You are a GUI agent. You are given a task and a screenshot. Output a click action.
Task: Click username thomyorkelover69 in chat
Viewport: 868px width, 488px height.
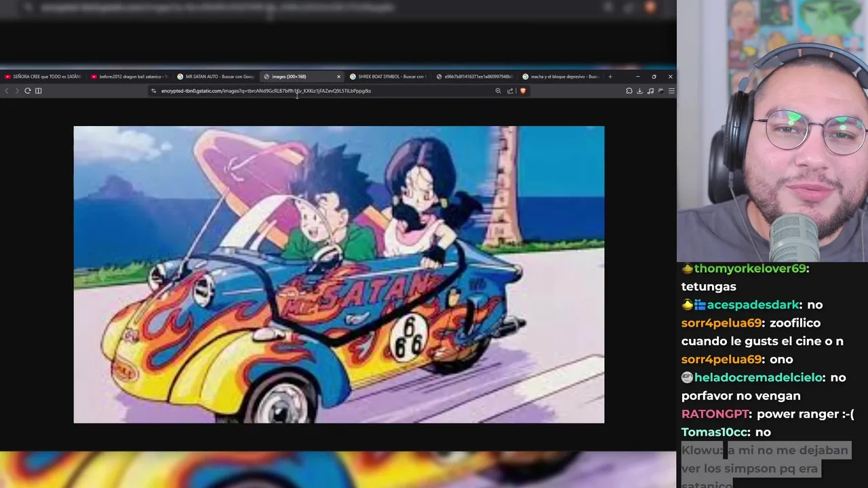[x=749, y=268]
